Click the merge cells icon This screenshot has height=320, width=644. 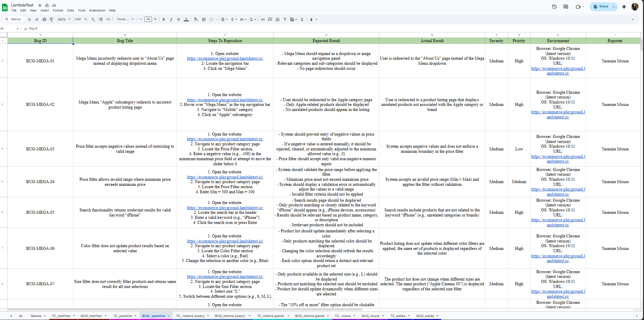click(x=211, y=20)
